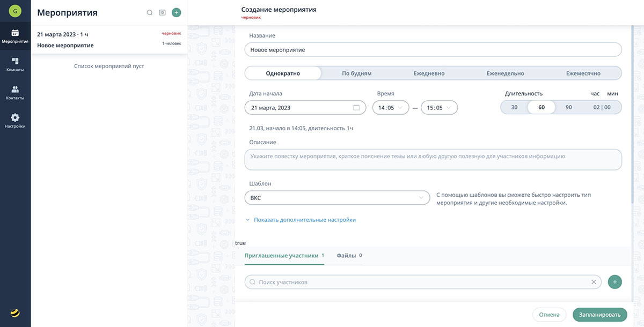The height and width of the screenshot is (327, 644).
Task: Set the duration to 60 minutes
Action: point(541,107)
